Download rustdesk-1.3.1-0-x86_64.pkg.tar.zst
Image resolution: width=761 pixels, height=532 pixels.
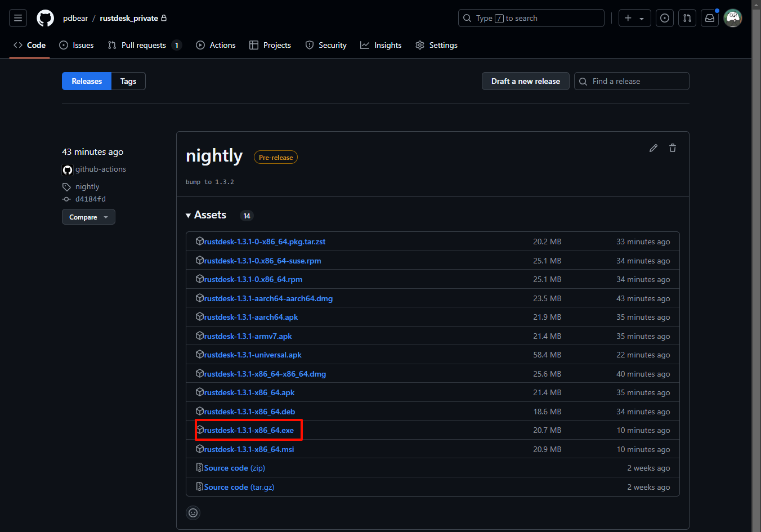265,242
